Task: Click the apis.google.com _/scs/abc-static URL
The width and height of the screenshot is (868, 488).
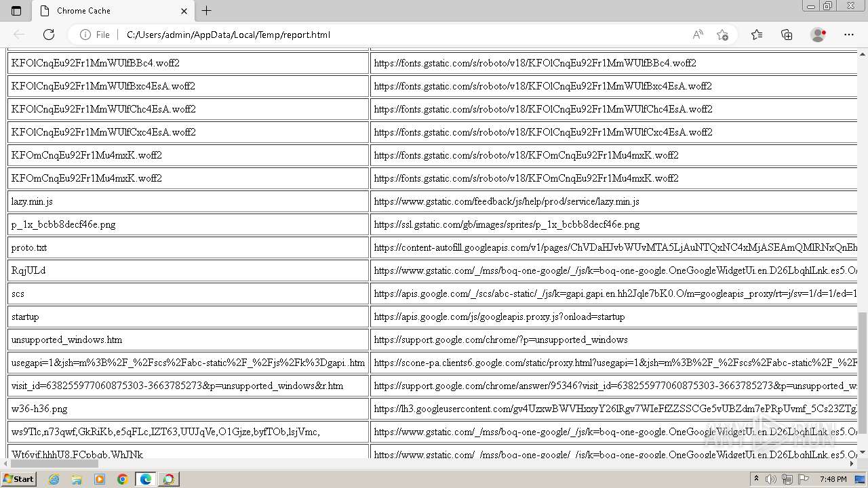Action: click(x=616, y=293)
